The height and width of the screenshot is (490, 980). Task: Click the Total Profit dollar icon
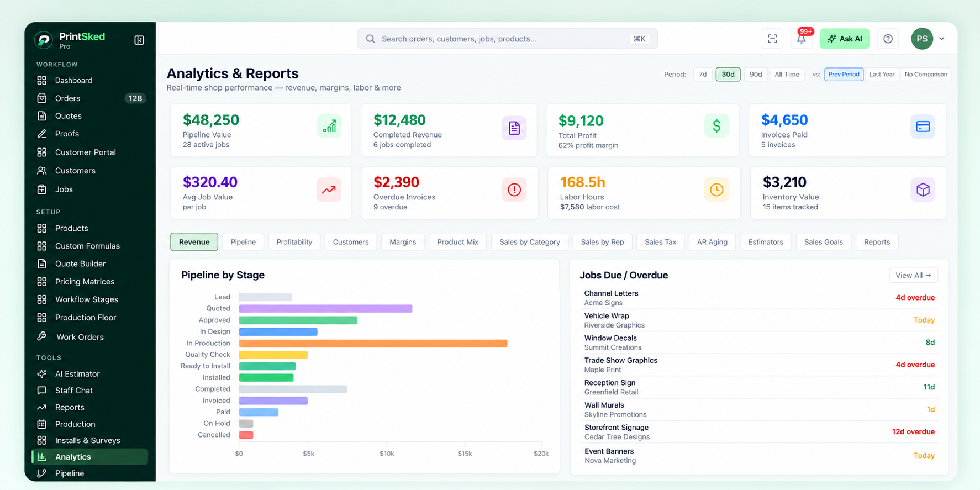(716, 126)
